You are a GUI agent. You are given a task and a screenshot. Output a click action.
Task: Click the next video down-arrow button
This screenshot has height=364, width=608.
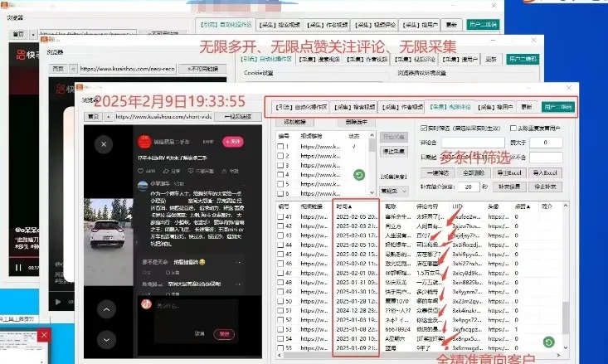point(107,338)
